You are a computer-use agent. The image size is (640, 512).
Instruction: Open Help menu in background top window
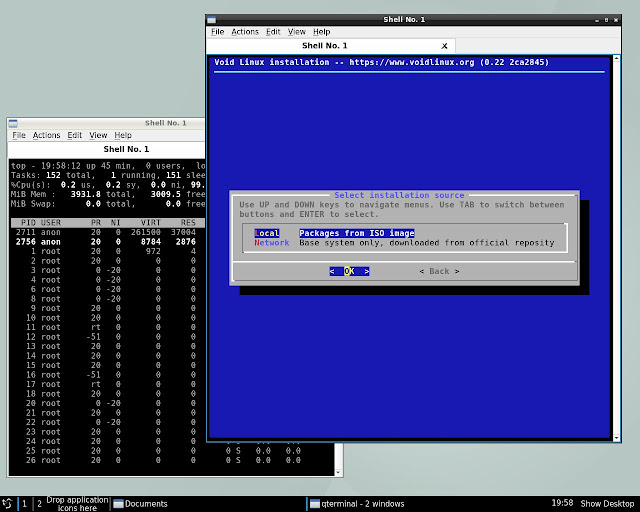pos(123,135)
